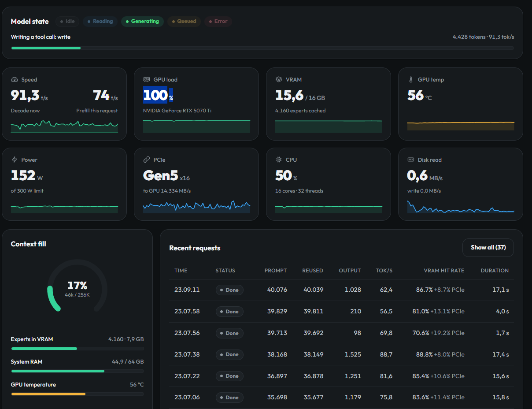Select the Queued model state pill

pyautogui.click(x=184, y=21)
